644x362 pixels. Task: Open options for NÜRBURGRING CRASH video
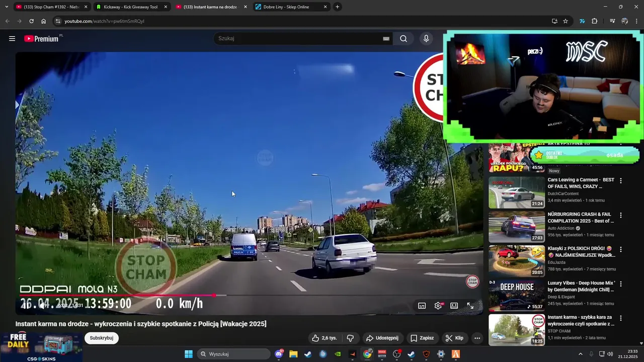(620, 215)
